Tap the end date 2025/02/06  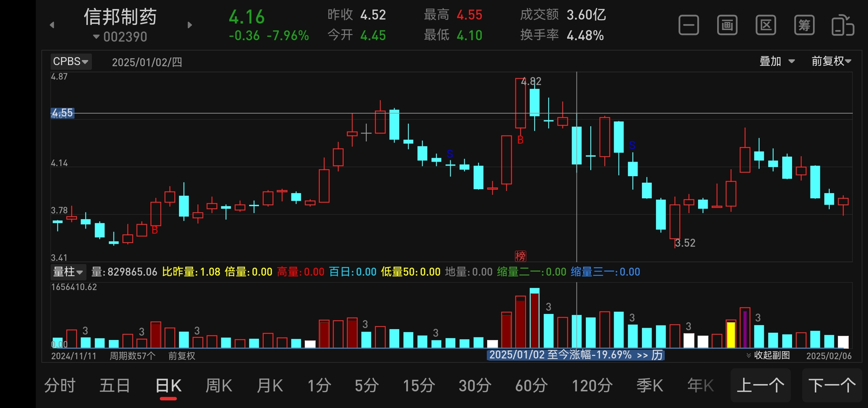[829, 356]
